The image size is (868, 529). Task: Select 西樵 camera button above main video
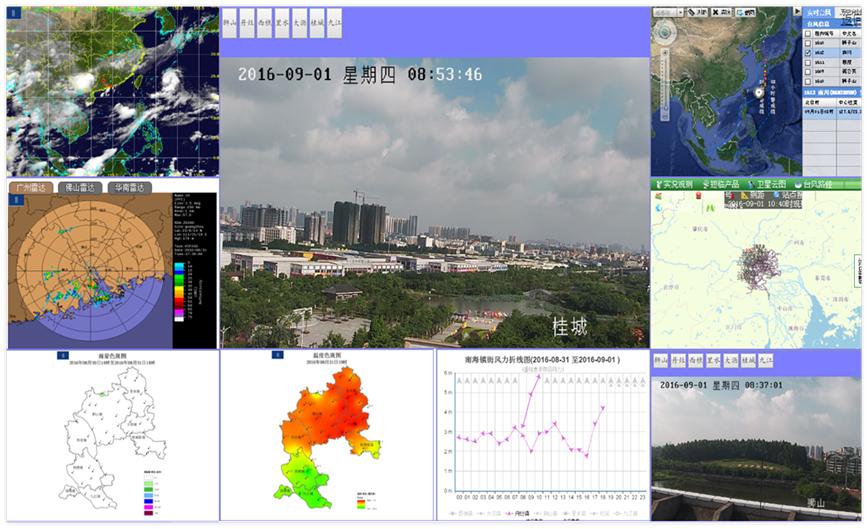(x=265, y=23)
